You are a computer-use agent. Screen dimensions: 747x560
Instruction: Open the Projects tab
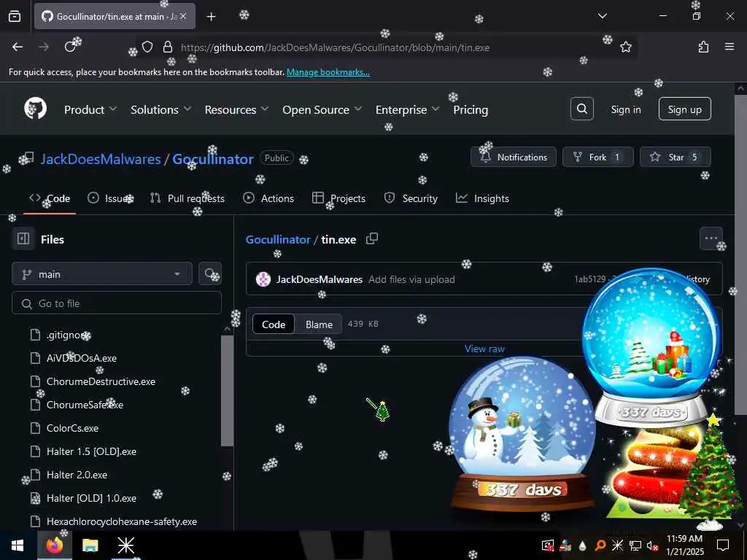point(338,198)
